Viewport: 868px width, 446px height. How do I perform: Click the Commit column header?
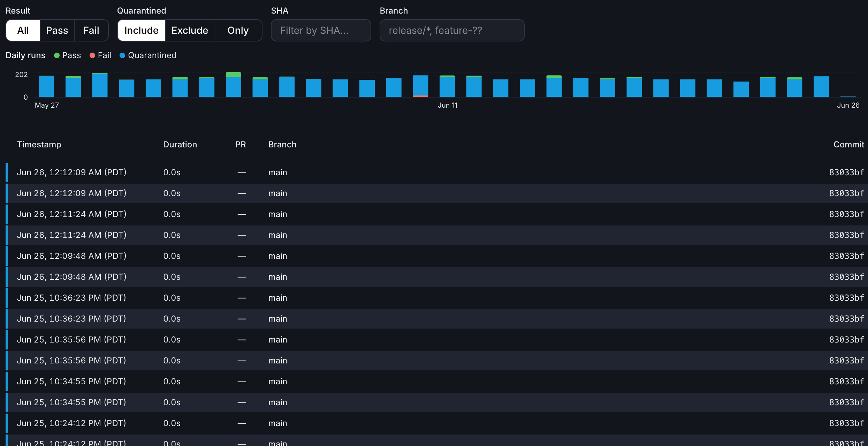point(848,145)
